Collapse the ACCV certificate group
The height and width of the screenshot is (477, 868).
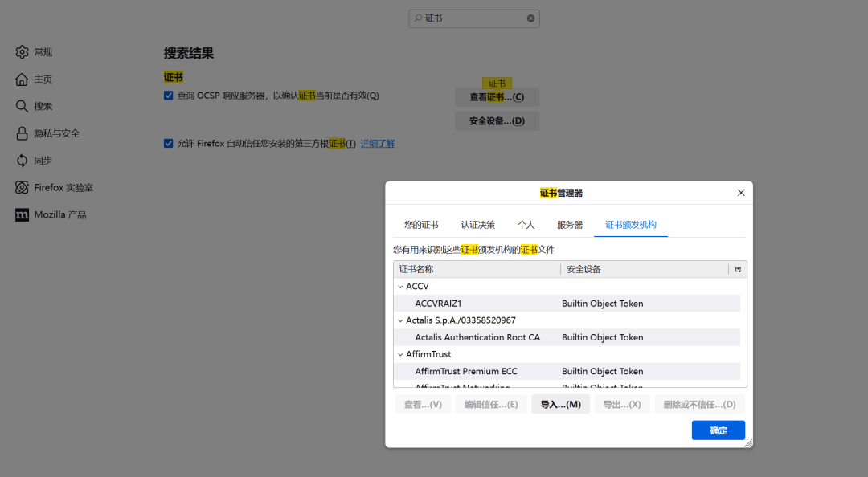[x=400, y=287]
